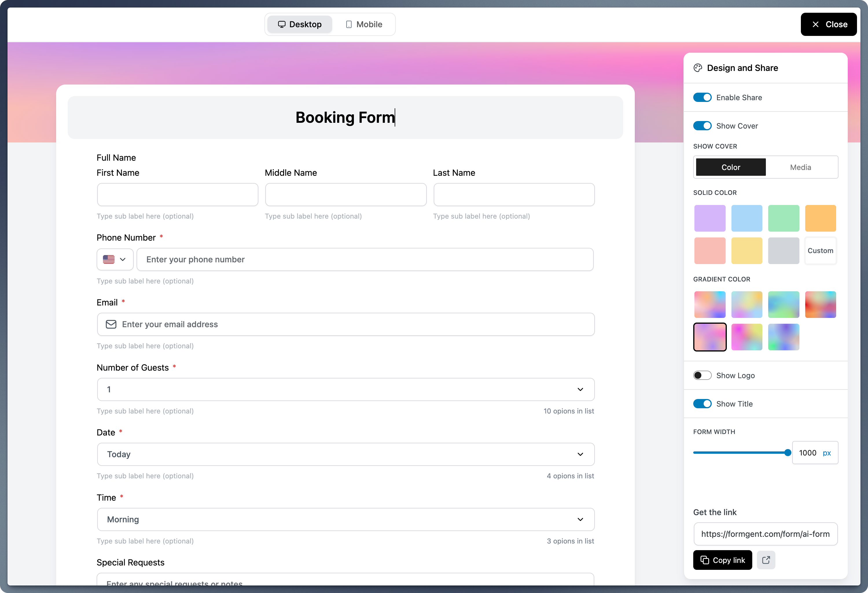The width and height of the screenshot is (868, 593).
Task: Click the Booking Form title text
Action: (345, 117)
